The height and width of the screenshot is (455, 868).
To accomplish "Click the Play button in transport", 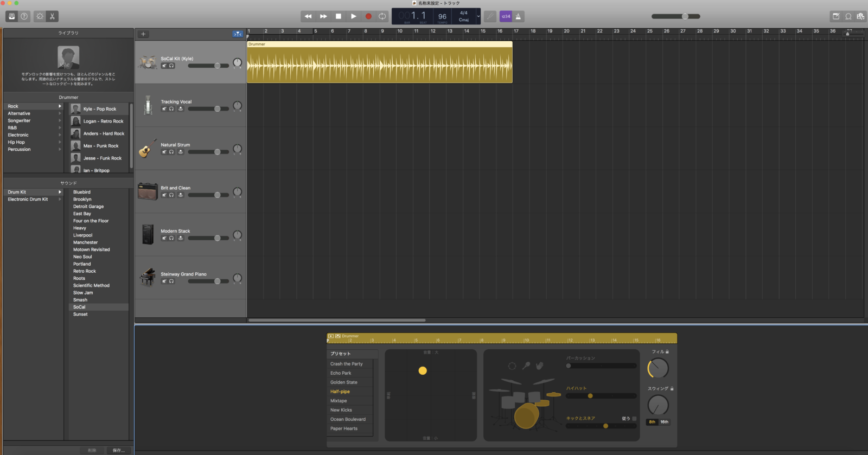I will coord(353,16).
